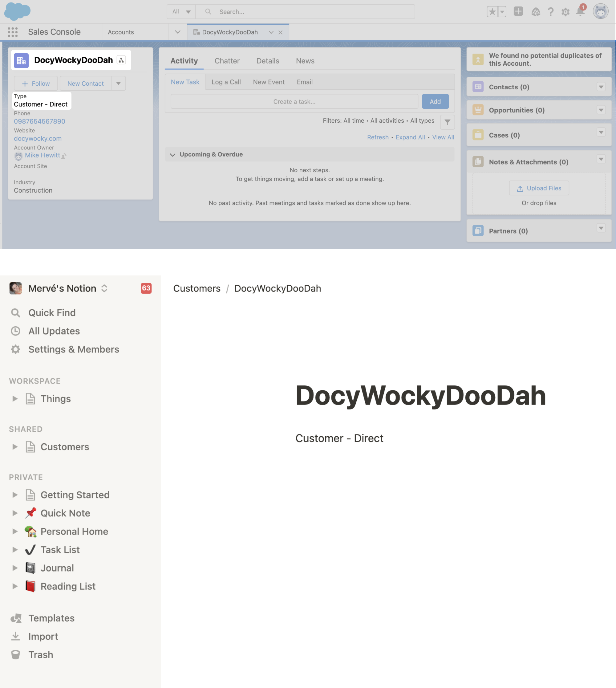Select the Log a Call tab
Viewport: 616px width, 688px height.
click(226, 82)
